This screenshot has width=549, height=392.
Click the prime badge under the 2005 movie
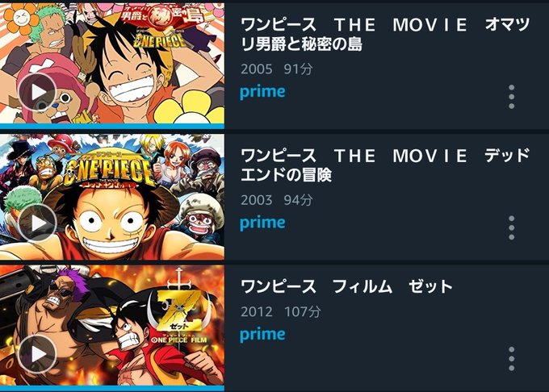click(x=262, y=92)
